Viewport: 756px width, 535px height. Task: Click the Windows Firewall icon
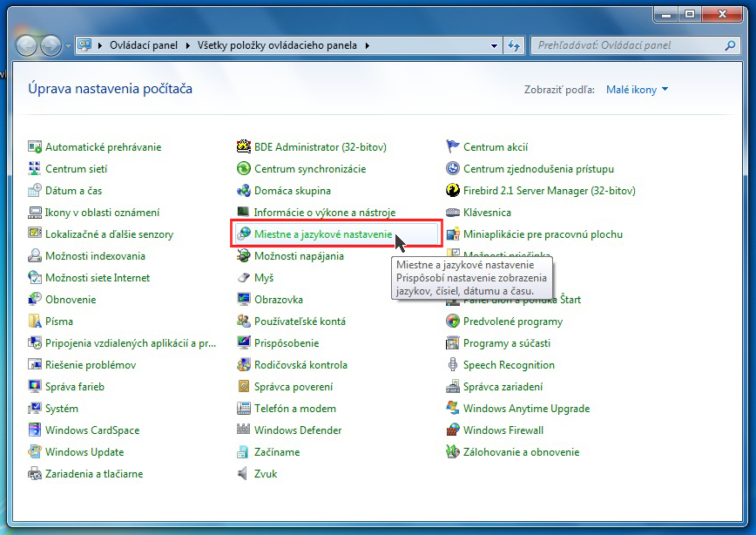click(x=453, y=430)
